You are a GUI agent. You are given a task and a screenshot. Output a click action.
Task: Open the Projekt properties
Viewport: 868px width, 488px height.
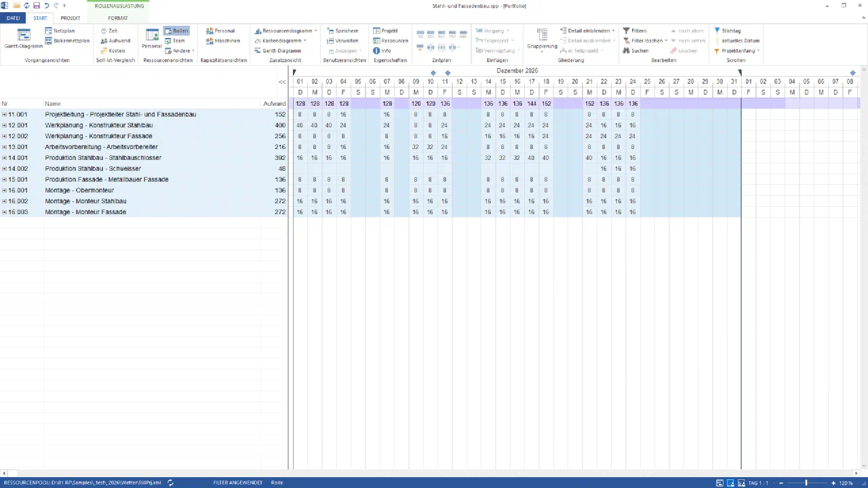pyautogui.click(x=385, y=30)
